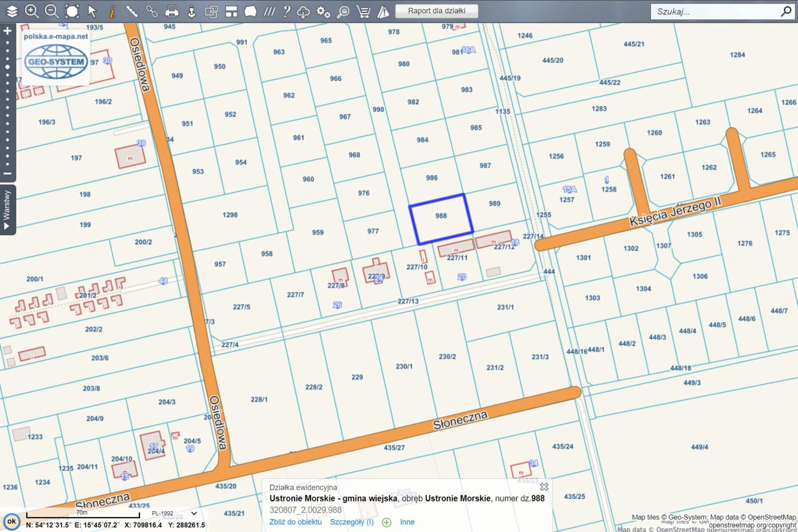Click the Raport dla działki button
Image resolution: width=798 pixels, height=532 pixels.
pyautogui.click(x=436, y=10)
